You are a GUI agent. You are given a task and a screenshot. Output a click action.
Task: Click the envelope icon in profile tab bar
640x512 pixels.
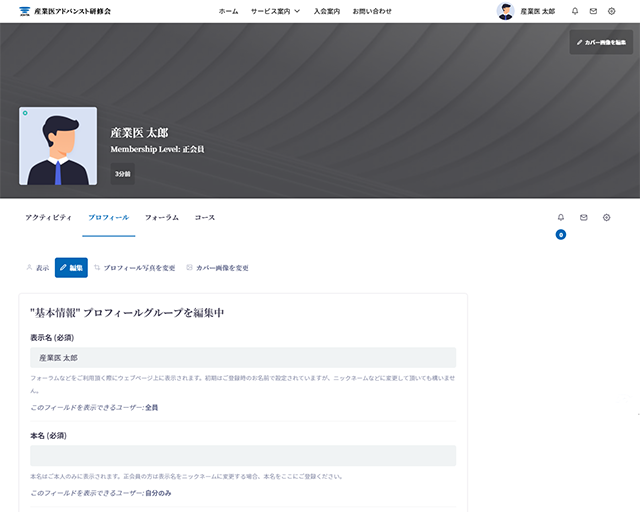coord(584,217)
